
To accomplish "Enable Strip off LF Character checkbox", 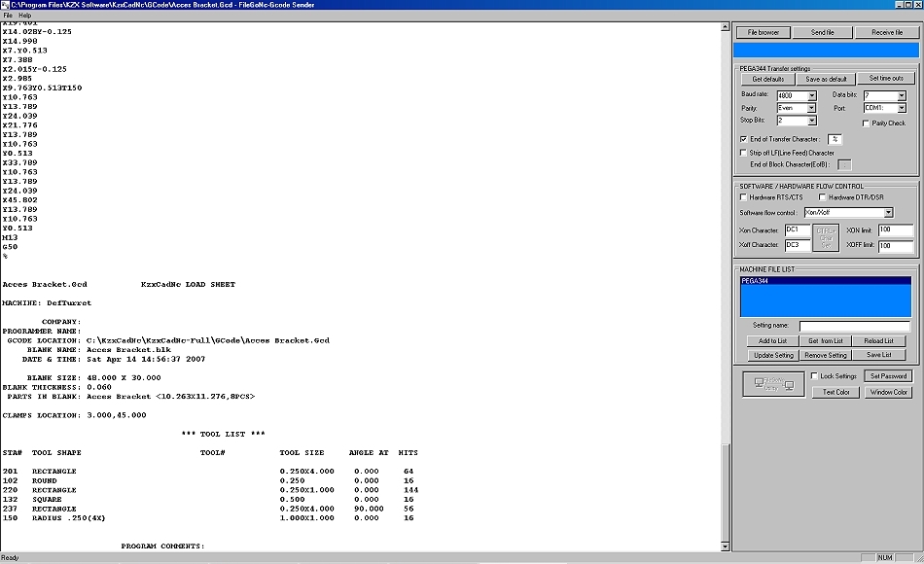I will (744, 153).
